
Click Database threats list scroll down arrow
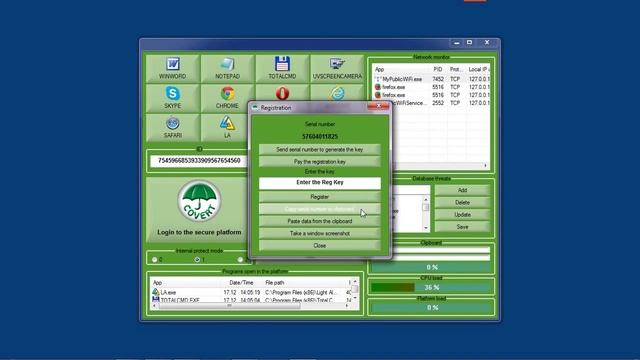426,228
